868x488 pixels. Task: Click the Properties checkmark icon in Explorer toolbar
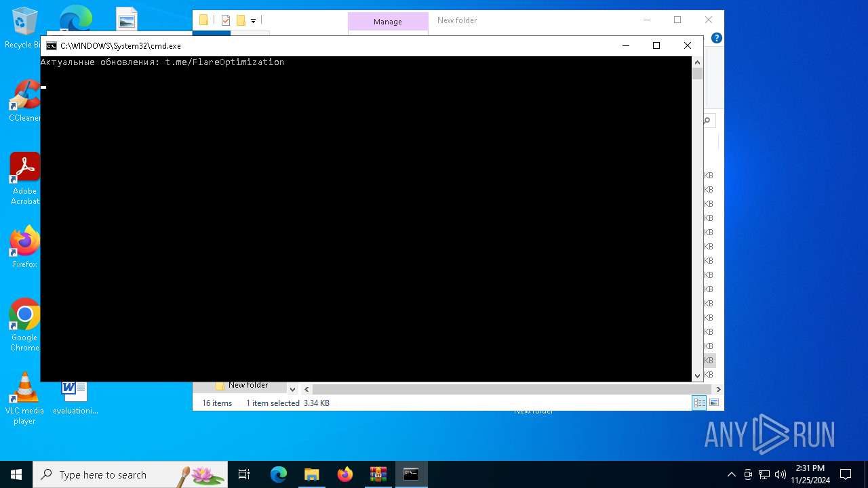(226, 20)
